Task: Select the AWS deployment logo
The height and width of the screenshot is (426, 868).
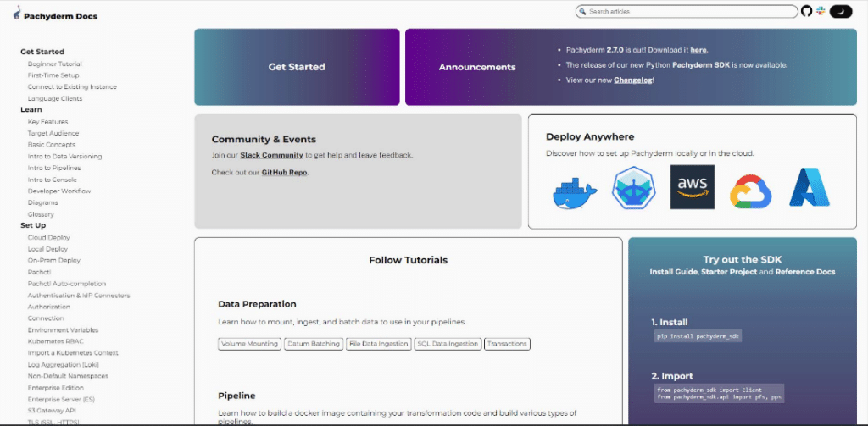Action: pos(692,187)
